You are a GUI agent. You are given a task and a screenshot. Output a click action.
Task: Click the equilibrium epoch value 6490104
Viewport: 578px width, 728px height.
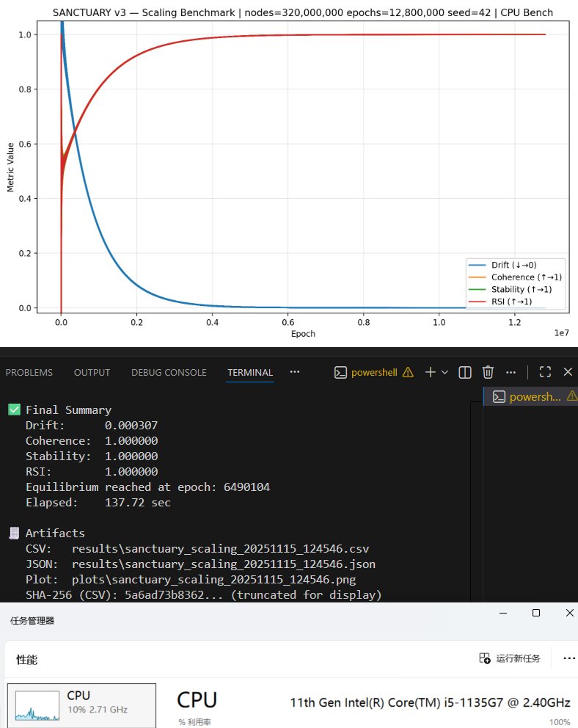click(x=246, y=487)
